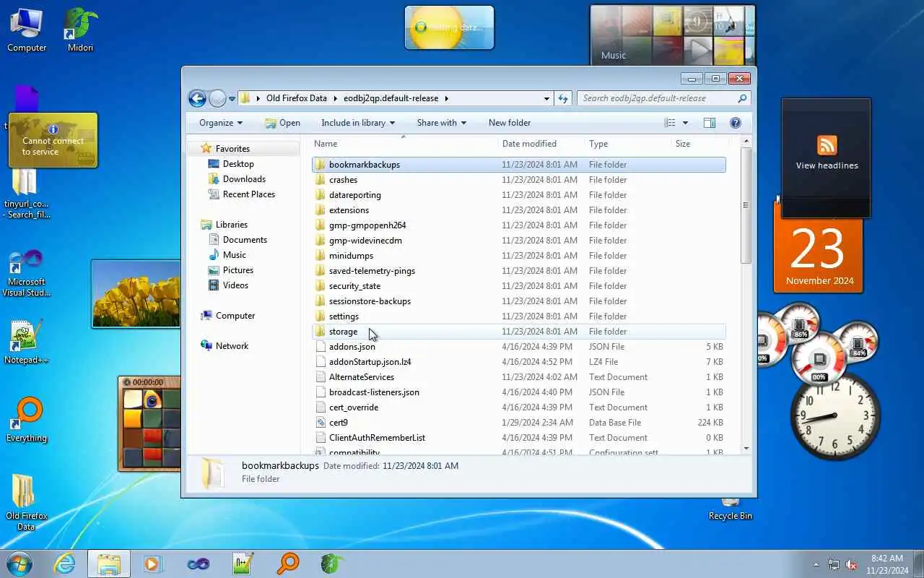Open the Computer desktop icon
This screenshot has height=578, width=924.
pyautogui.click(x=27, y=30)
